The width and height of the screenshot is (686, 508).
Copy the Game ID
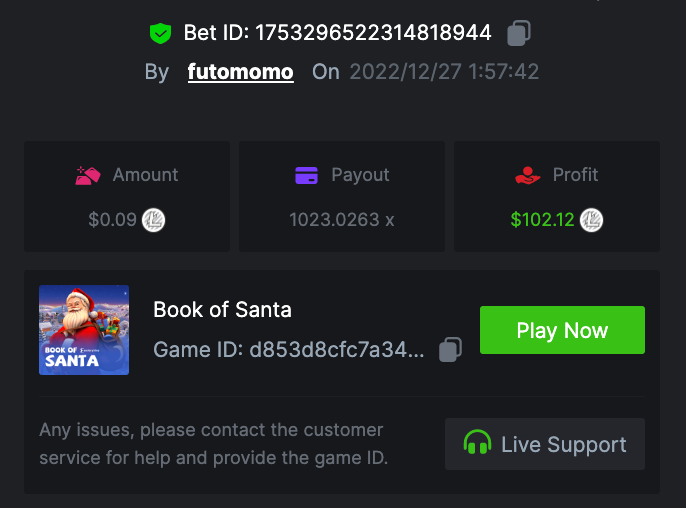click(x=451, y=350)
